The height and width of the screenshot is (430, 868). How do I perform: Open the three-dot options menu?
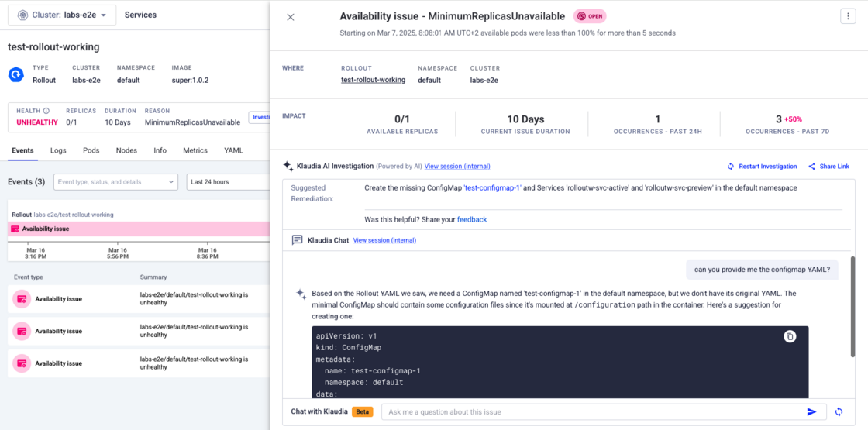(846, 16)
